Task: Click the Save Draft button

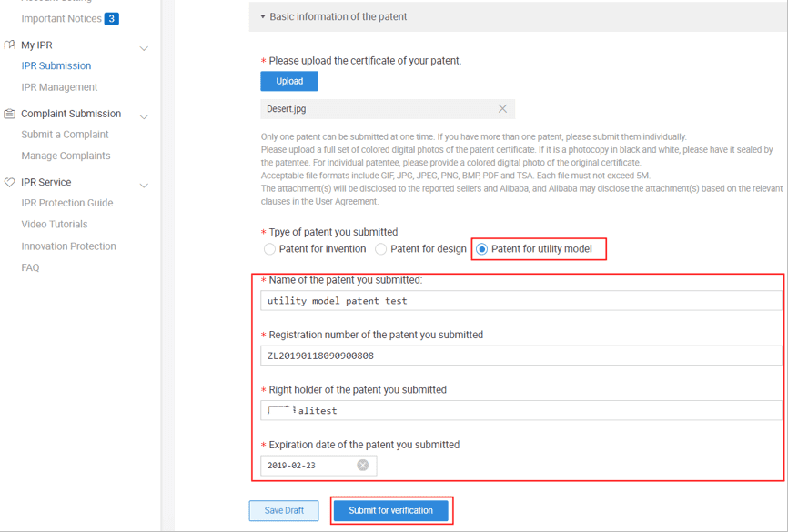Action: tap(284, 511)
